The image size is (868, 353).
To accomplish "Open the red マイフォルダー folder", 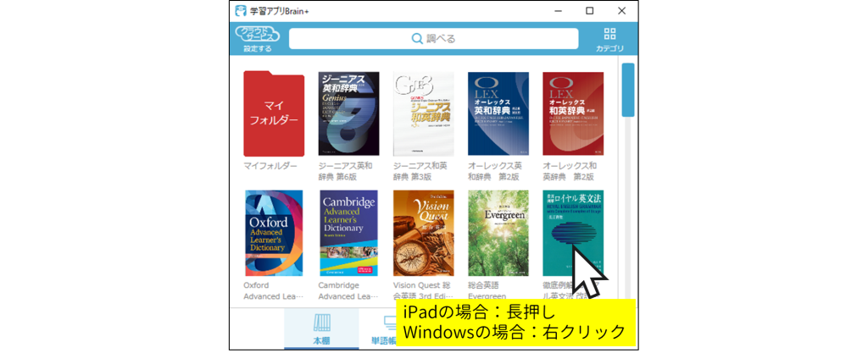I will (274, 113).
